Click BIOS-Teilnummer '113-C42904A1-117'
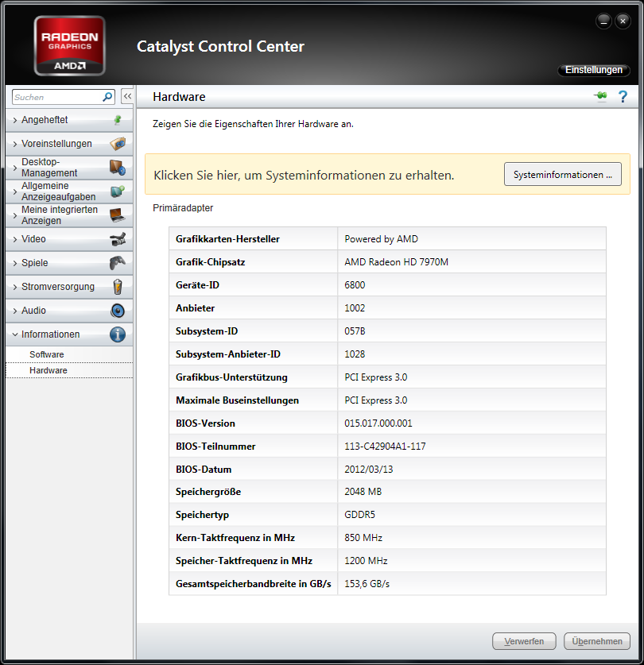The height and width of the screenshot is (665, 644). pos(385,447)
